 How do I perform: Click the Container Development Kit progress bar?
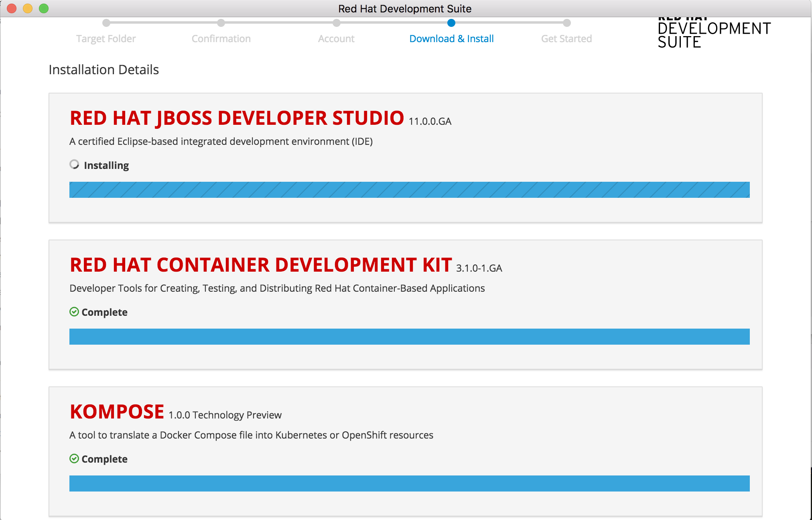pyautogui.click(x=409, y=337)
